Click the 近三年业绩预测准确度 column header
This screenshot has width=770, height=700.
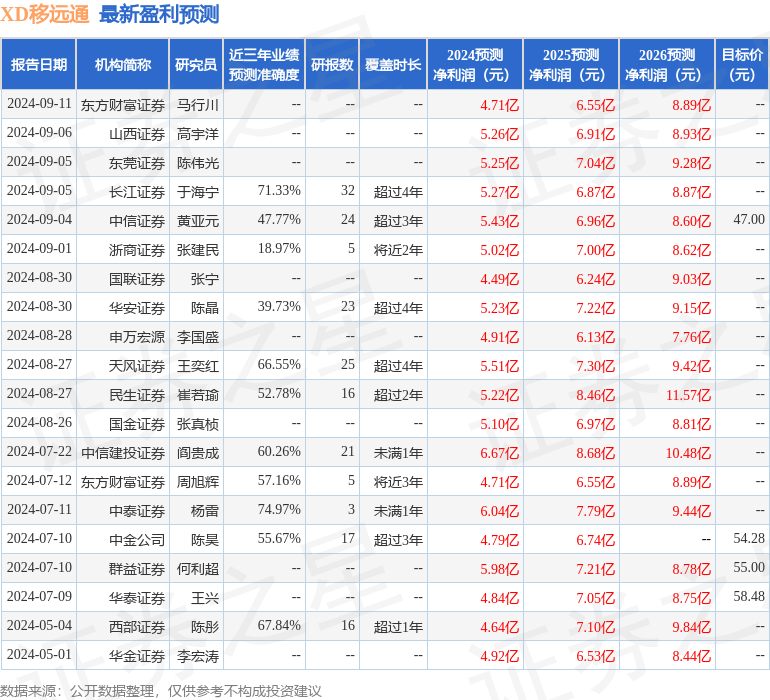pyautogui.click(x=264, y=64)
